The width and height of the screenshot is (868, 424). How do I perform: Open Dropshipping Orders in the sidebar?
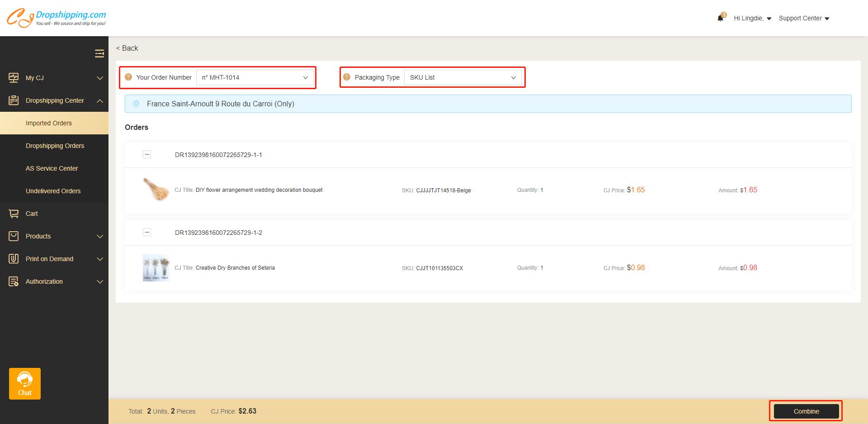(55, 146)
